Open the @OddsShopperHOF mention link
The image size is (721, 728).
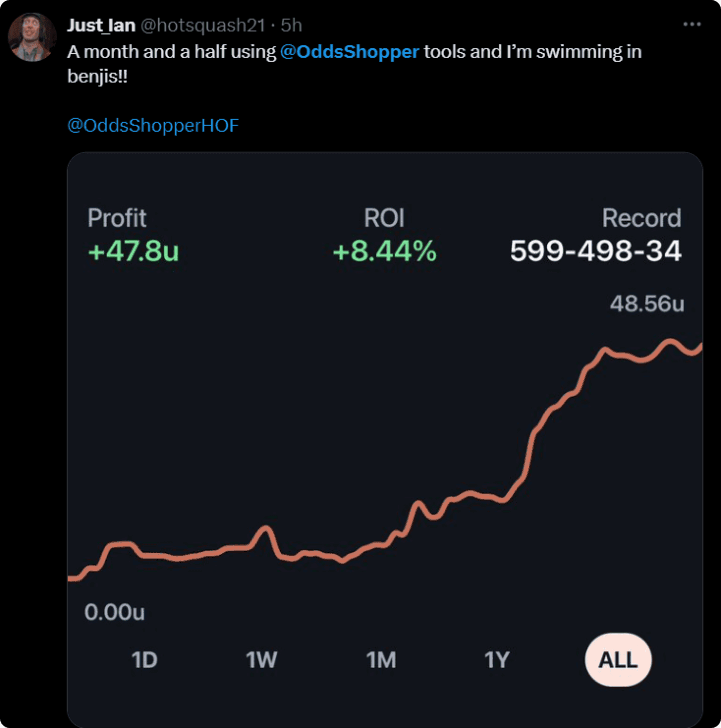tap(153, 125)
